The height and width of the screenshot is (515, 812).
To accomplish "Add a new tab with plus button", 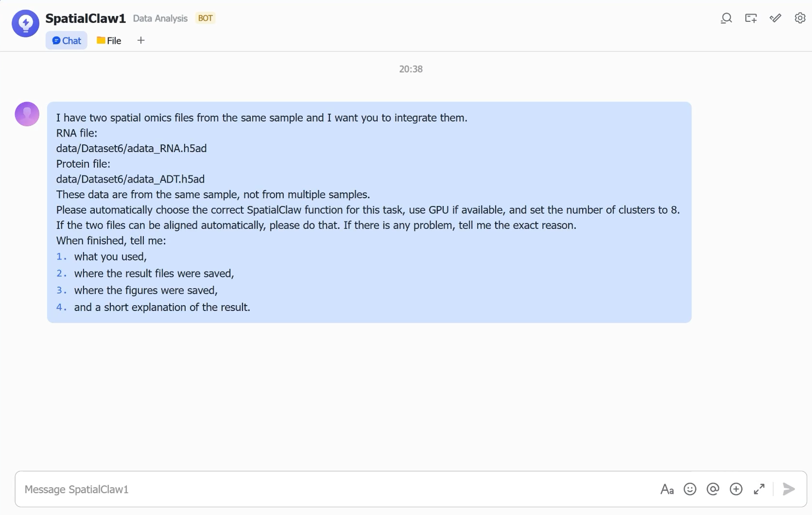I will [x=141, y=40].
